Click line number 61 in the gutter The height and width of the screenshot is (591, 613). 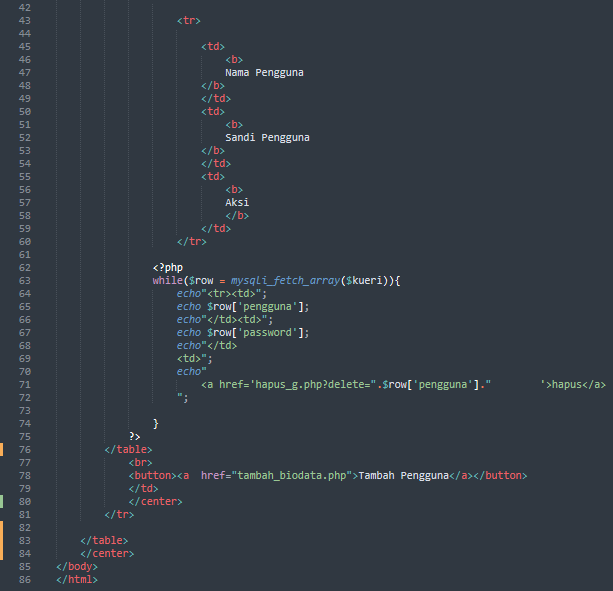[x=25, y=255]
